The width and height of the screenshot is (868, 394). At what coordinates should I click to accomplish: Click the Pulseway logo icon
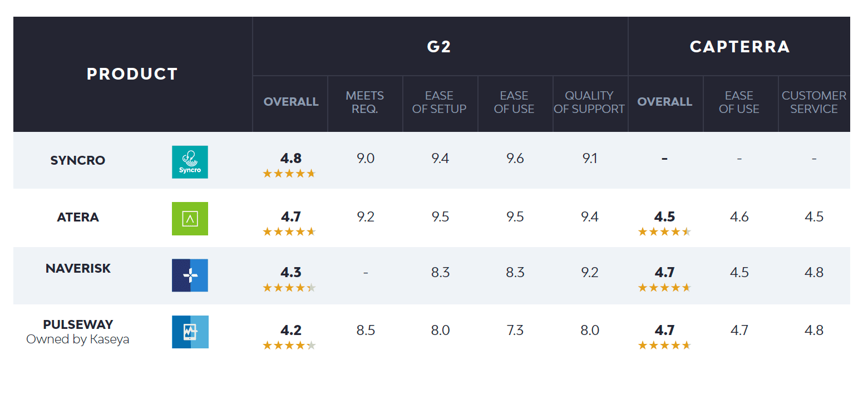(190, 332)
